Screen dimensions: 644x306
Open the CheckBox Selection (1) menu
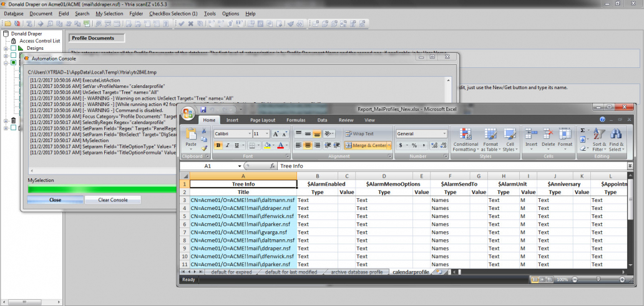pyautogui.click(x=173, y=14)
